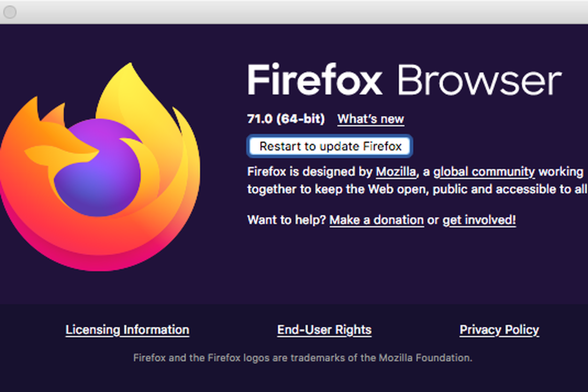Select the 71.0 (64-bit) version text
This screenshot has width=588, height=392.
[286, 119]
